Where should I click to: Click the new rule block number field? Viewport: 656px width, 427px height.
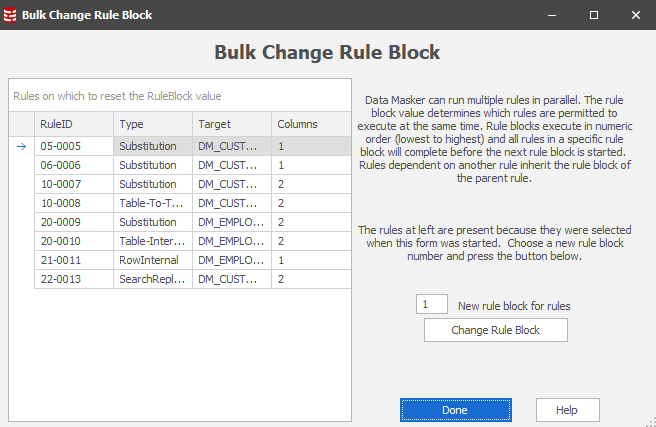click(x=432, y=304)
